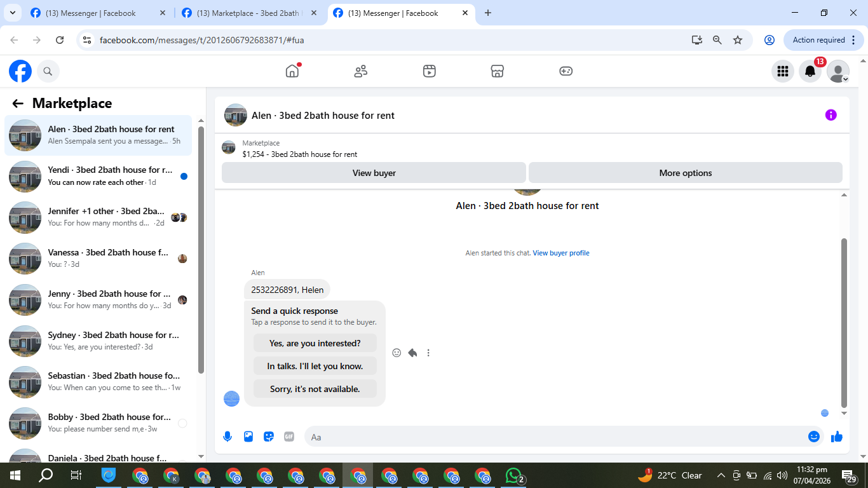
Task: Choose a sticker
Action: pos(269,437)
